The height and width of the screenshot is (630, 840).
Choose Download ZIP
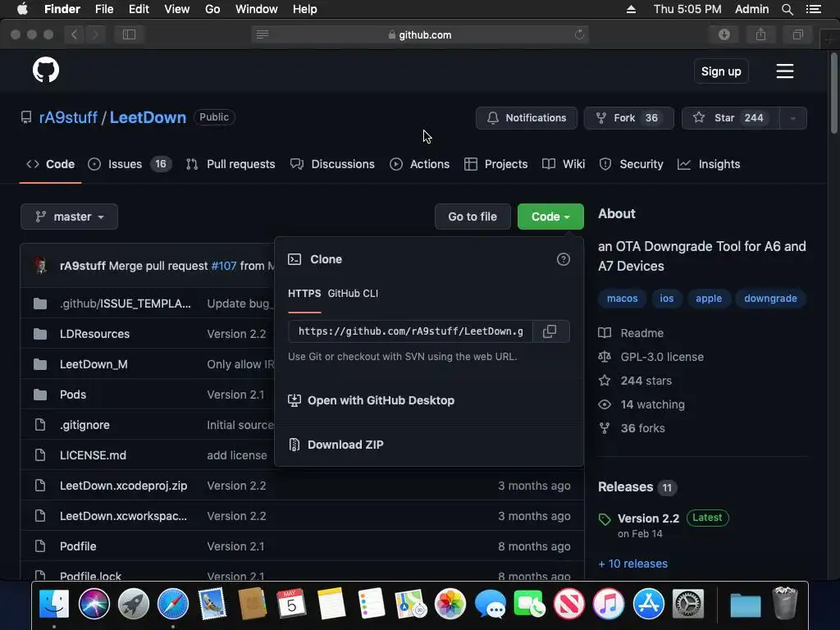345,445
